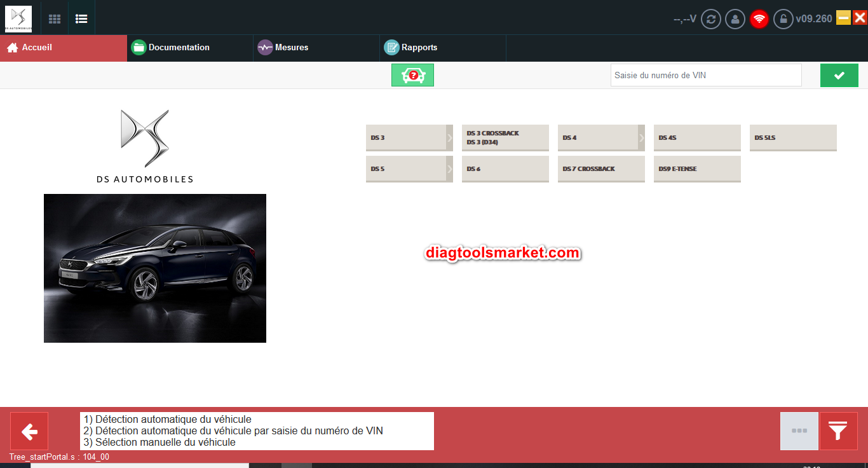The image size is (868, 468).
Task: Confirm VIN with green checkmark button
Action: click(839, 75)
